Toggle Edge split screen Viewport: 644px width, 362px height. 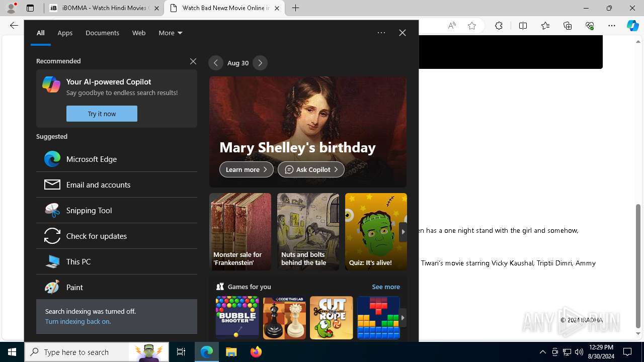point(523,26)
